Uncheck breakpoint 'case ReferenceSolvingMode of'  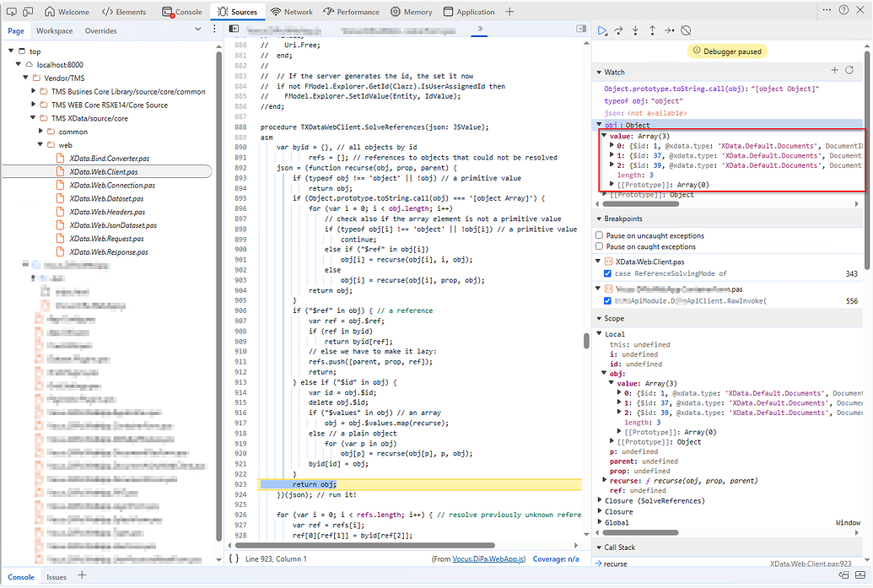(x=607, y=273)
